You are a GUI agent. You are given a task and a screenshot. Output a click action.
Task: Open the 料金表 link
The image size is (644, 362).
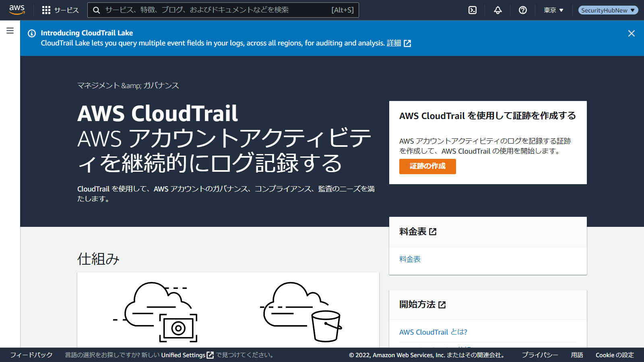(x=410, y=259)
